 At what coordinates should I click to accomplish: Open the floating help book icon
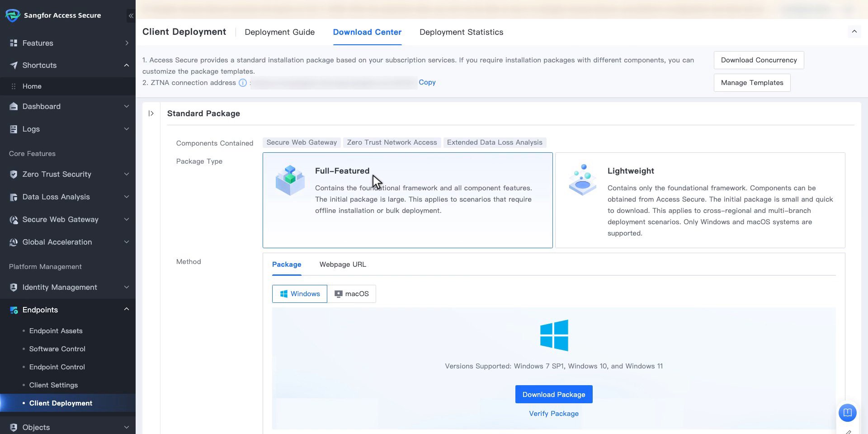pyautogui.click(x=848, y=412)
